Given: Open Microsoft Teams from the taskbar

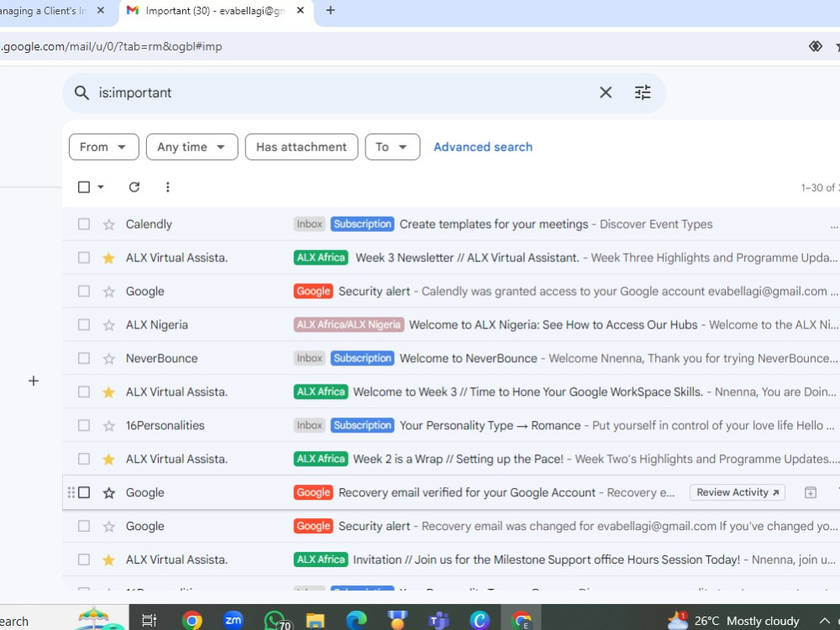Looking at the screenshot, I should [438, 621].
